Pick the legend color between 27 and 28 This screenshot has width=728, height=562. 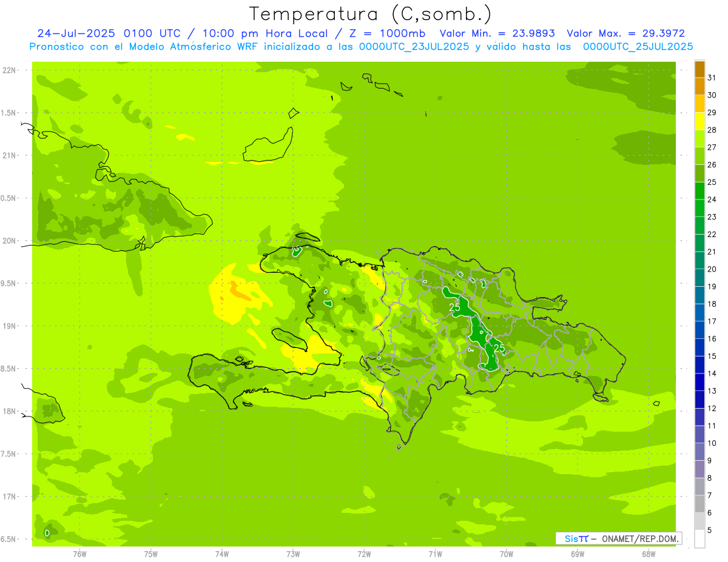[699, 139]
